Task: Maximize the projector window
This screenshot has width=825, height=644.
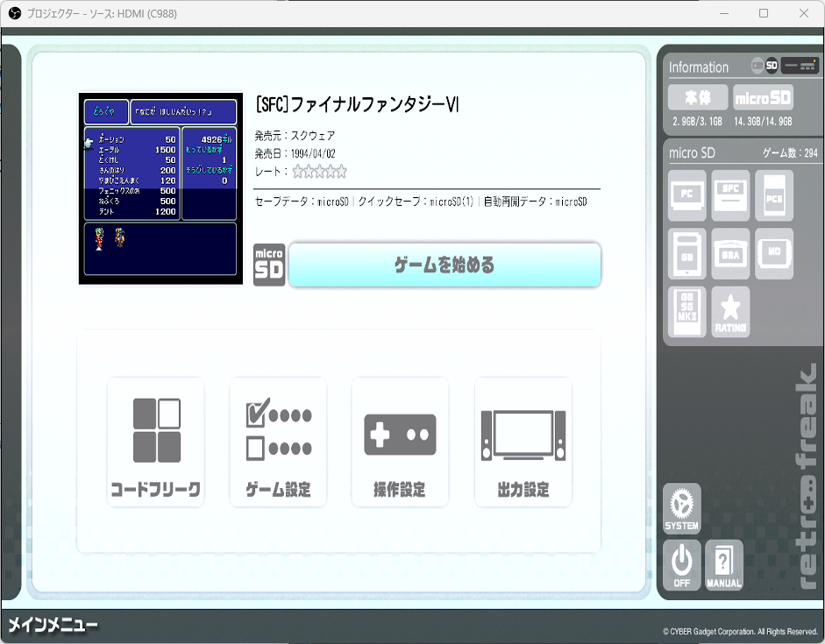Action: [x=764, y=13]
